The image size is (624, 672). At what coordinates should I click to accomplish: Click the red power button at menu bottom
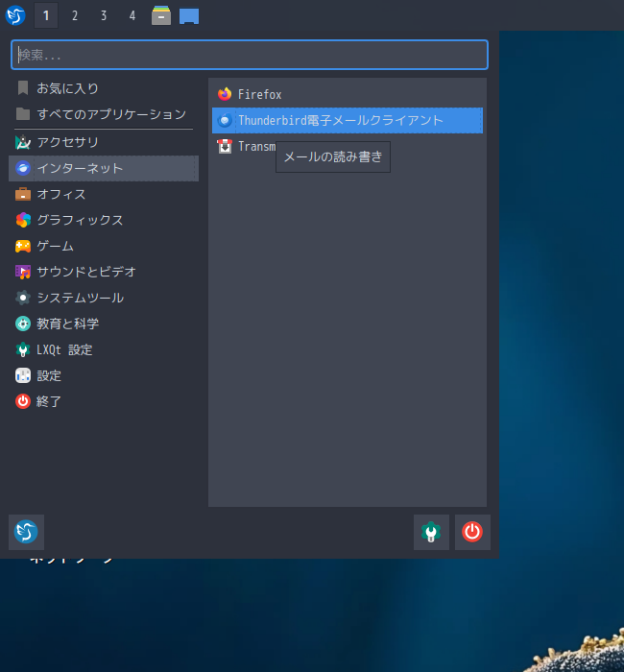click(x=472, y=532)
